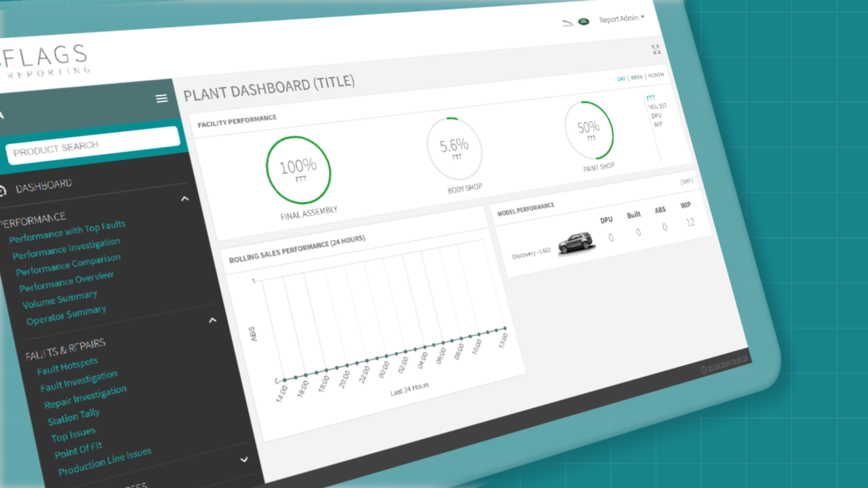Image resolution: width=868 pixels, height=488 pixels.
Task: Open Volume Summary report
Action: (x=60, y=300)
